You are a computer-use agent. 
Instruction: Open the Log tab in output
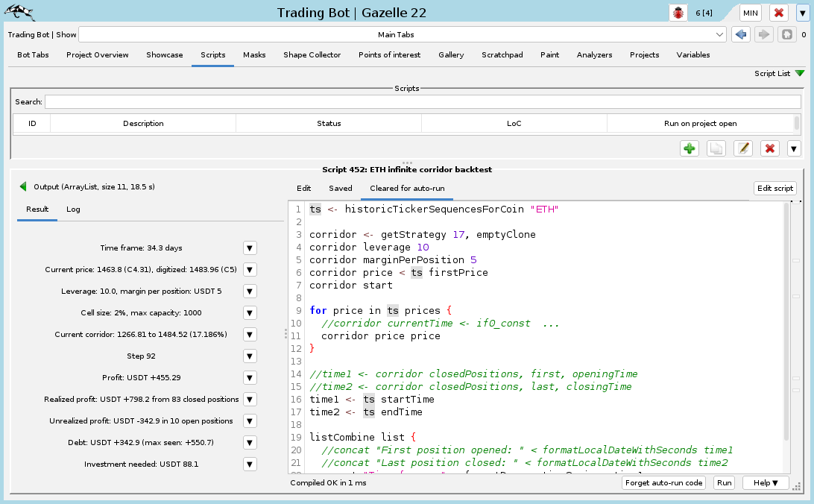(74, 210)
